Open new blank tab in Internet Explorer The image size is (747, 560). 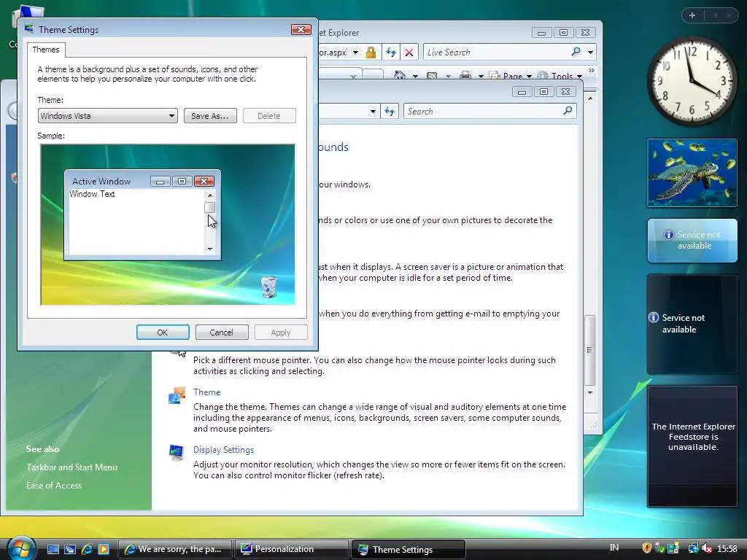[373, 74]
